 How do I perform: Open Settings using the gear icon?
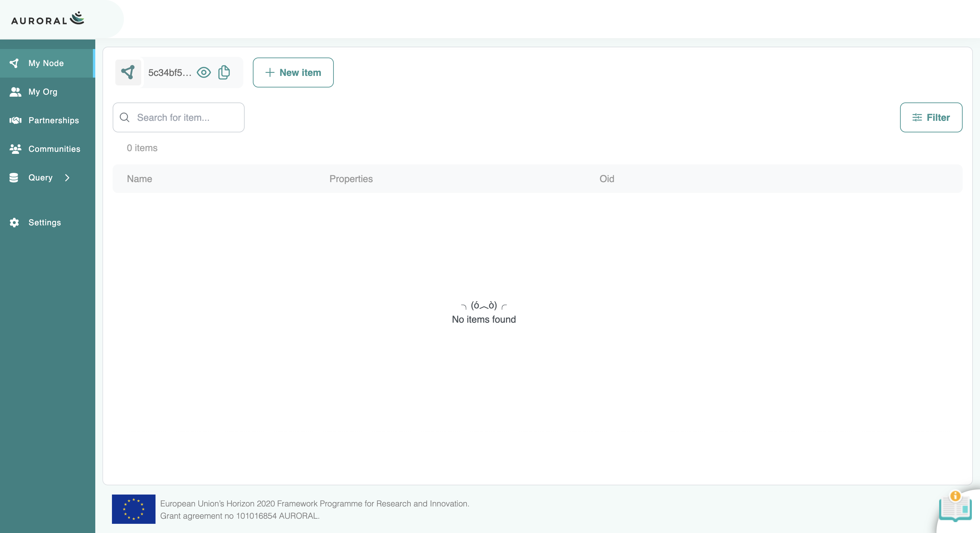14,222
